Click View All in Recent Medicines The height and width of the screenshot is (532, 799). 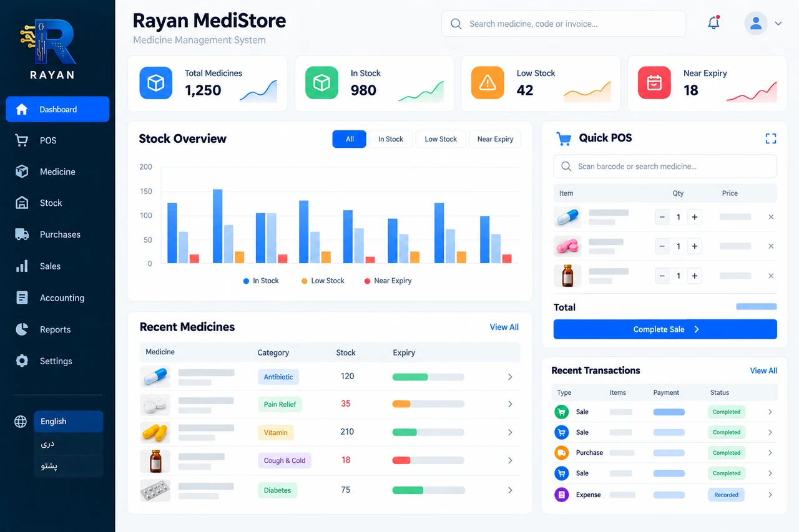tap(504, 327)
